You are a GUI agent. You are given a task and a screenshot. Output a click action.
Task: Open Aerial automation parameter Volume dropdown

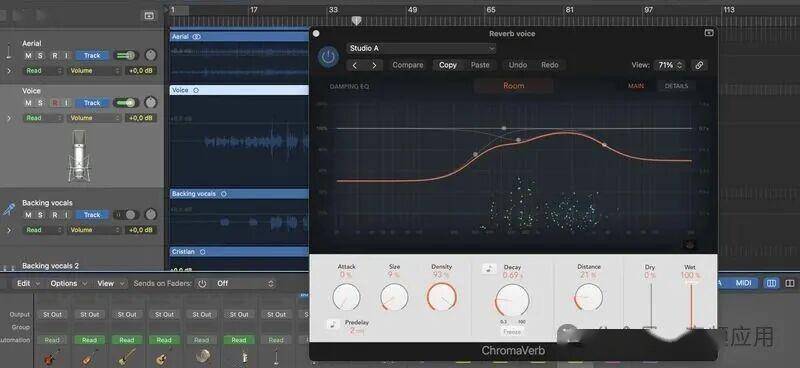pyautogui.click(x=94, y=71)
